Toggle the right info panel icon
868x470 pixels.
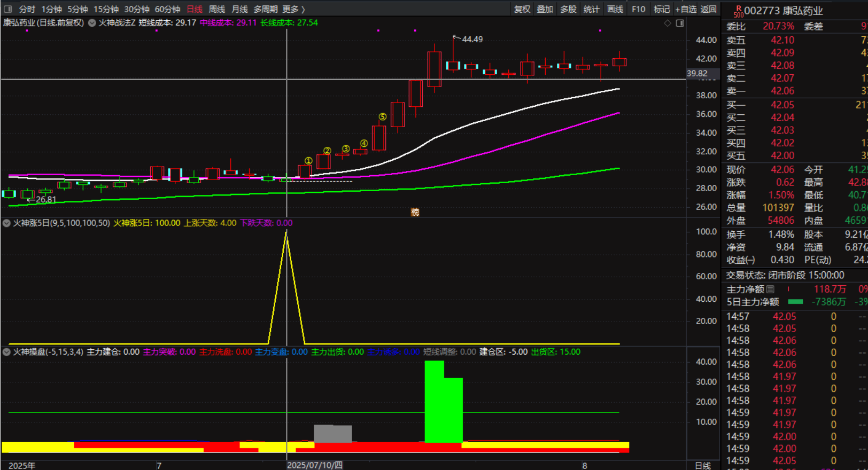pyautogui.click(x=680, y=23)
